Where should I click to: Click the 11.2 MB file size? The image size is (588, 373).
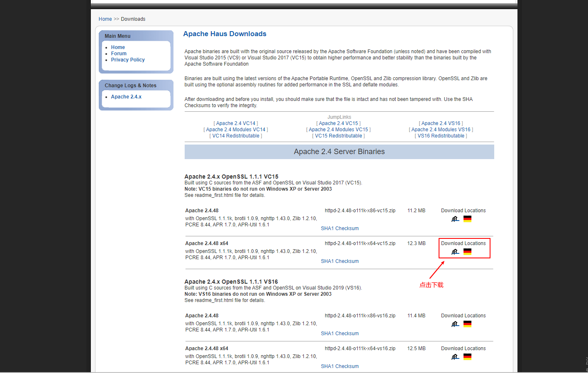pyautogui.click(x=417, y=211)
